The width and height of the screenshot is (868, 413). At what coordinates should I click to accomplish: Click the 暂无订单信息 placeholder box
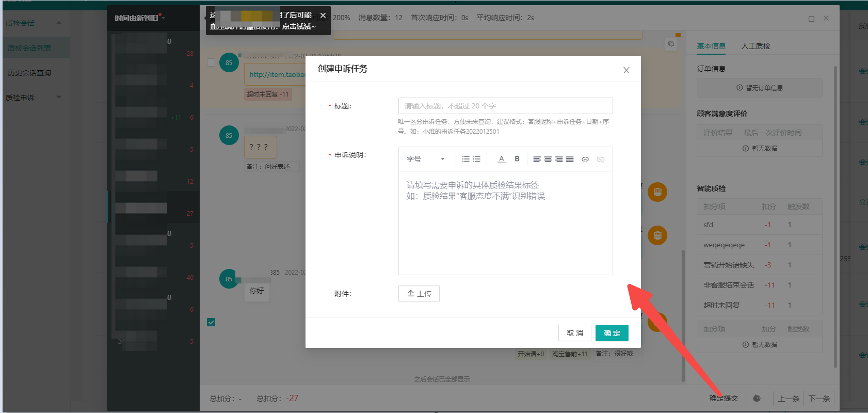[x=759, y=88]
